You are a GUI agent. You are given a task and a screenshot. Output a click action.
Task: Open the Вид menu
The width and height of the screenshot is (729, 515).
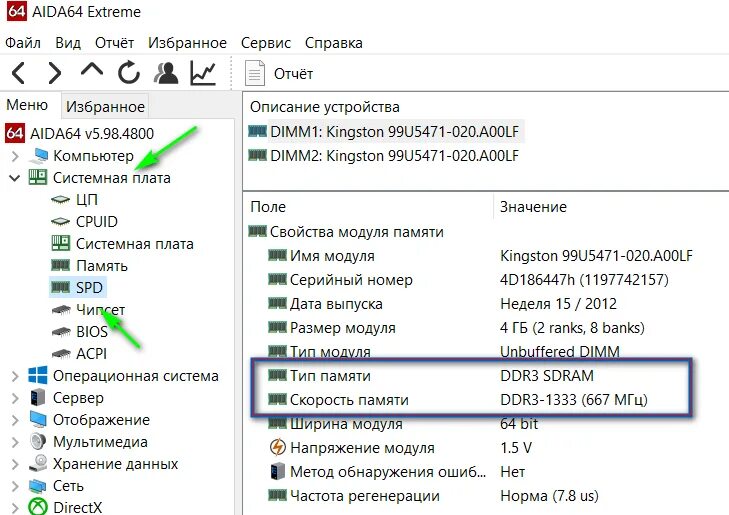pyautogui.click(x=68, y=43)
